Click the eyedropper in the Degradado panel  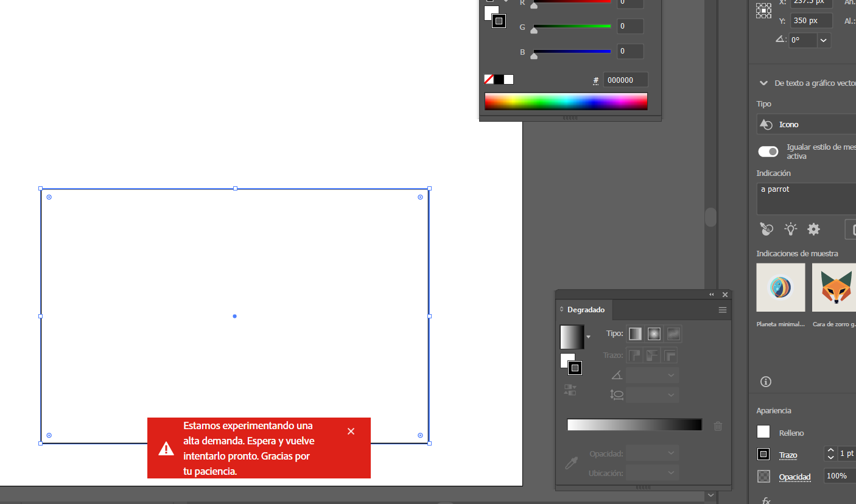pos(571,463)
